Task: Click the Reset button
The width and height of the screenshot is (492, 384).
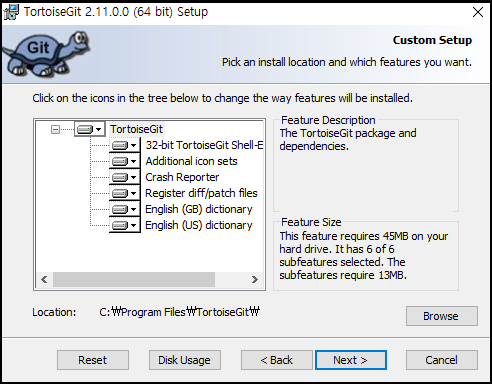Action: 93,360
